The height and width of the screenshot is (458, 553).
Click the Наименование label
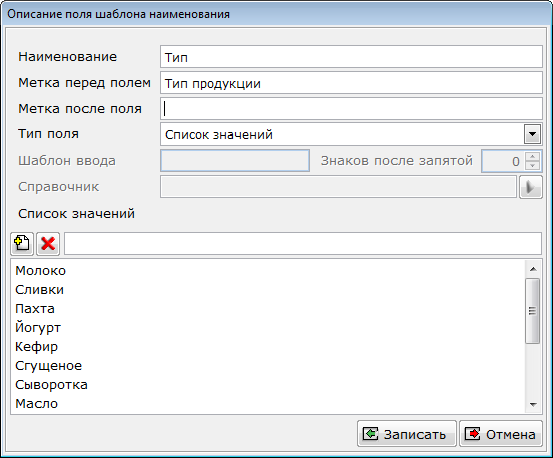(67, 56)
